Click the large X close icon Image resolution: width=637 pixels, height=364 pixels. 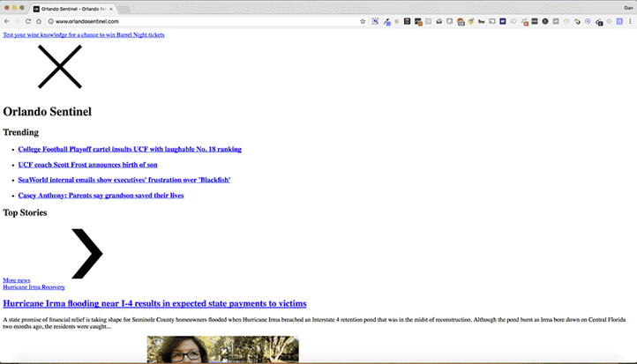point(60,67)
